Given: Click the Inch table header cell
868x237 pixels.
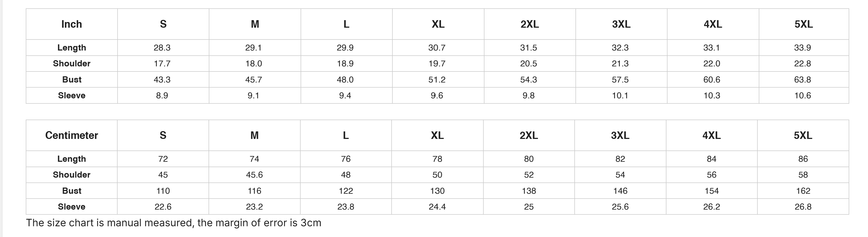Looking at the screenshot, I should (72, 24).
